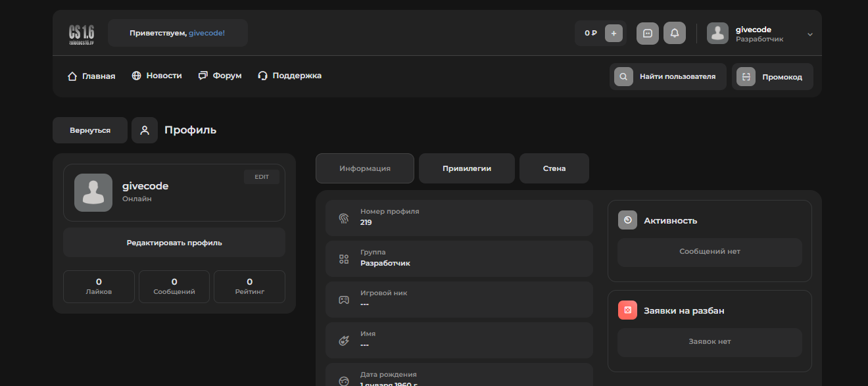Switch to the Стена tab
Viewport: 868px width, 386px height.
point(554,168)
